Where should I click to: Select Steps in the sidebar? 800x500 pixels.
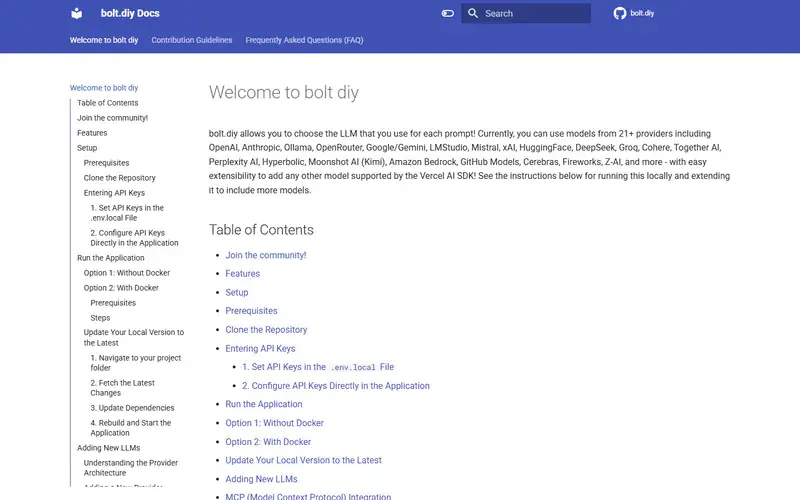[x=100, y=318]
